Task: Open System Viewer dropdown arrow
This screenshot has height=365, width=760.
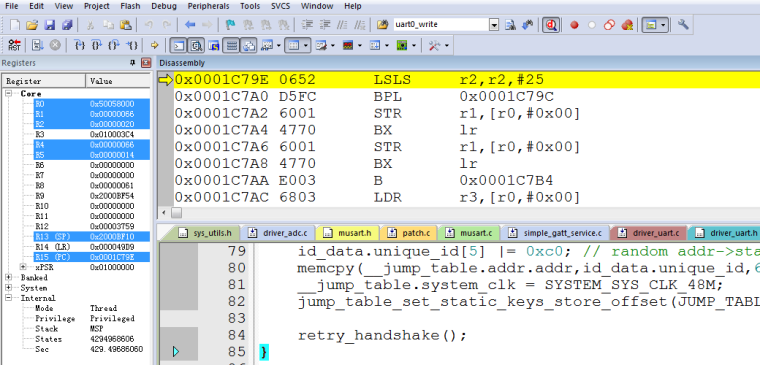Action: point(414,46)
